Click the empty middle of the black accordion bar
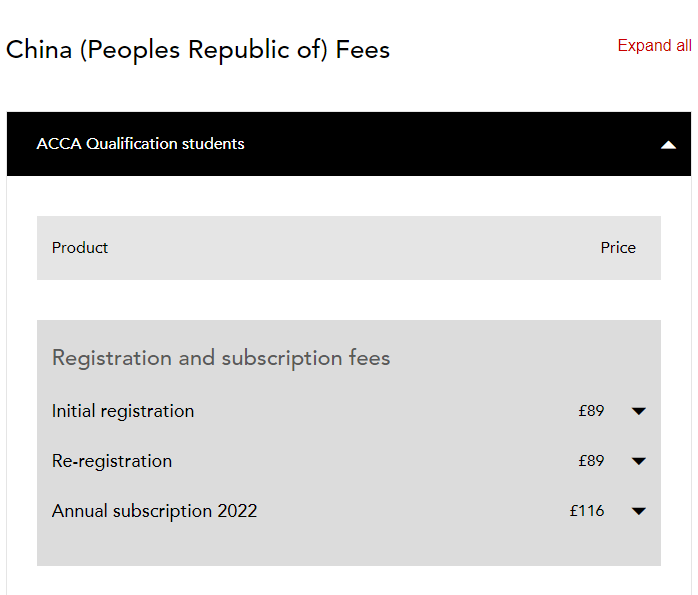 (x=450, y=144)
